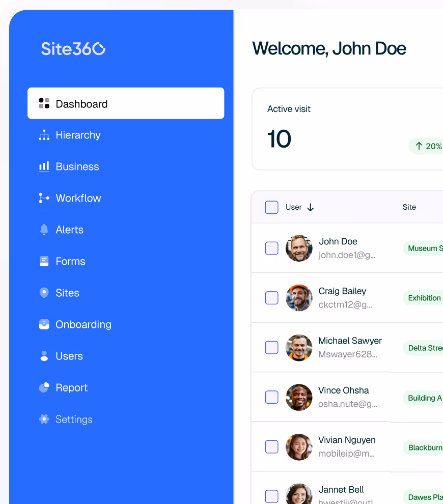
Task: Select the Vivian Nguyen row checkbox
Action: [x=271, y=447]
